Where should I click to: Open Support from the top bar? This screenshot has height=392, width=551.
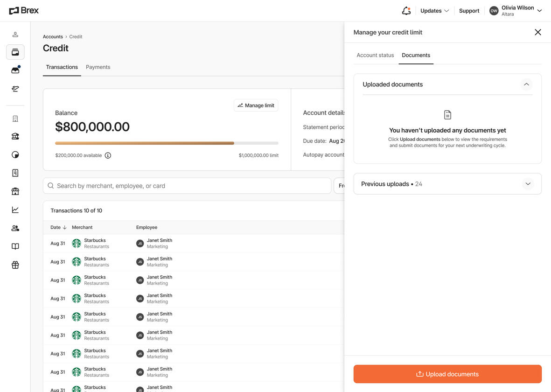click(469, 10)
